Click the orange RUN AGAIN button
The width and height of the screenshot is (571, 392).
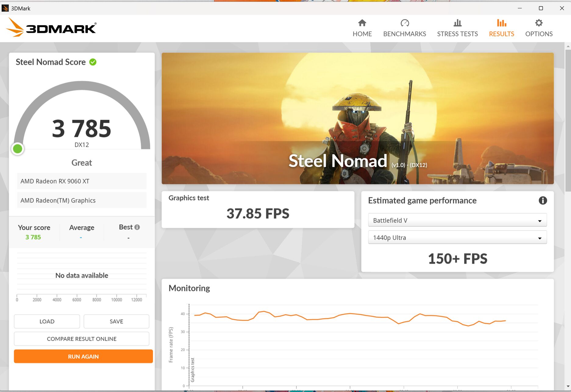[83, 356]
